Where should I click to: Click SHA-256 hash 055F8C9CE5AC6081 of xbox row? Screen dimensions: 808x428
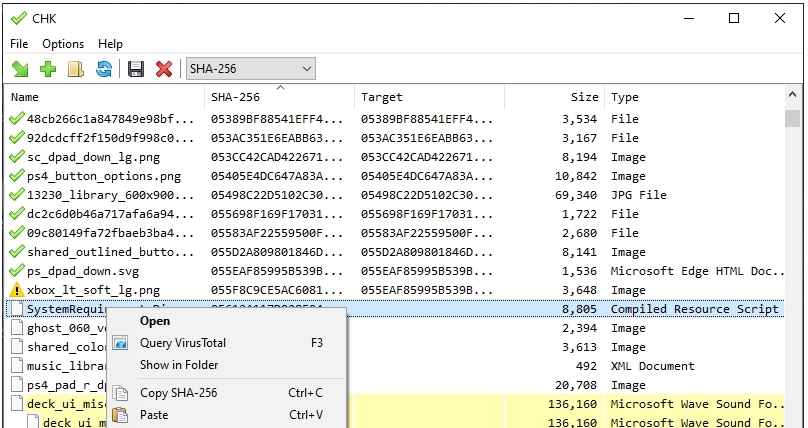[276, 290]
